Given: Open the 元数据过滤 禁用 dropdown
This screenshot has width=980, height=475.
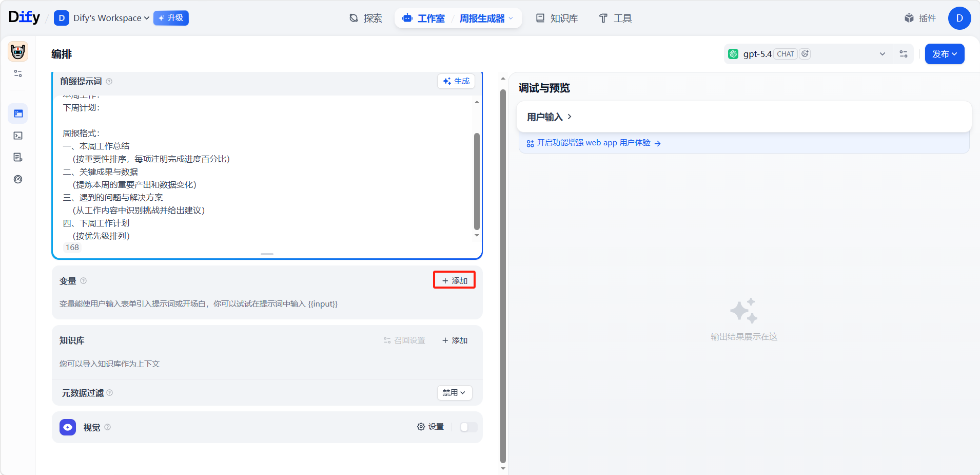Looking at the screenshot, I should tap(454, 393).
